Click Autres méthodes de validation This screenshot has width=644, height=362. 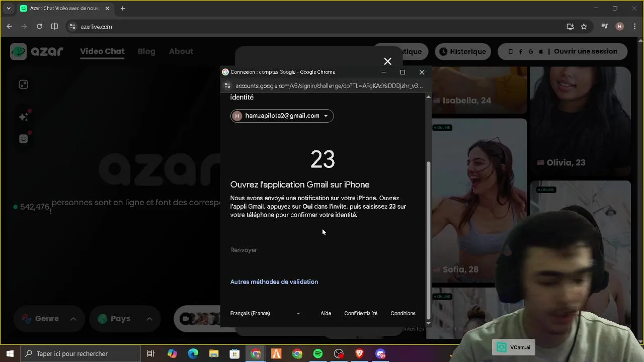(x=274, y=282)
